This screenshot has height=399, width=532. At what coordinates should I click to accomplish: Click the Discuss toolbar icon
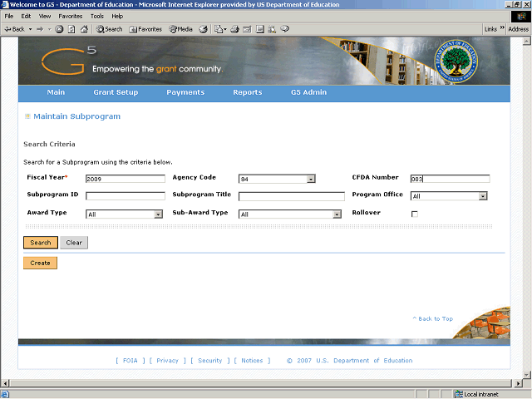tap(260, 29)
